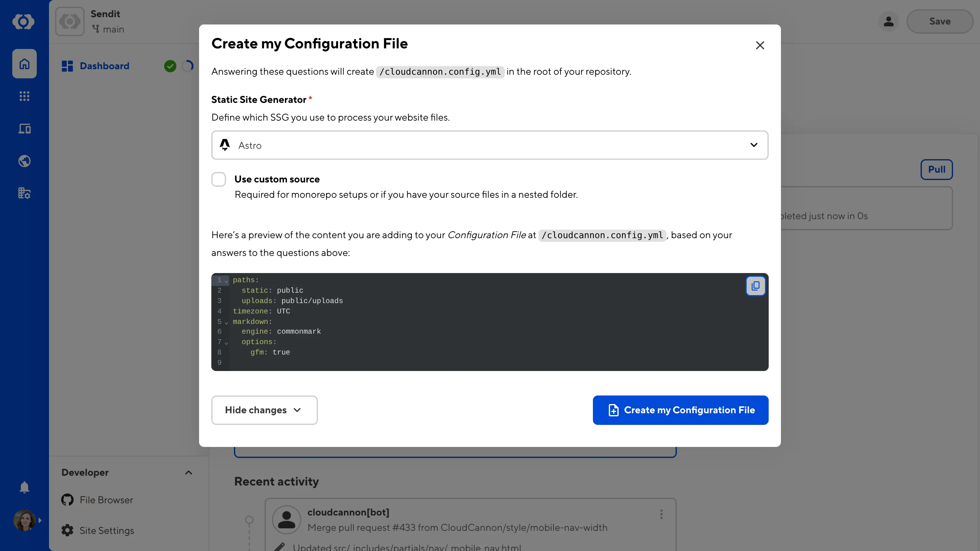The height and width of the screenshot is (551, 980).
Task: Click the CloudCannon logo
Action: [x=24, y=22]
